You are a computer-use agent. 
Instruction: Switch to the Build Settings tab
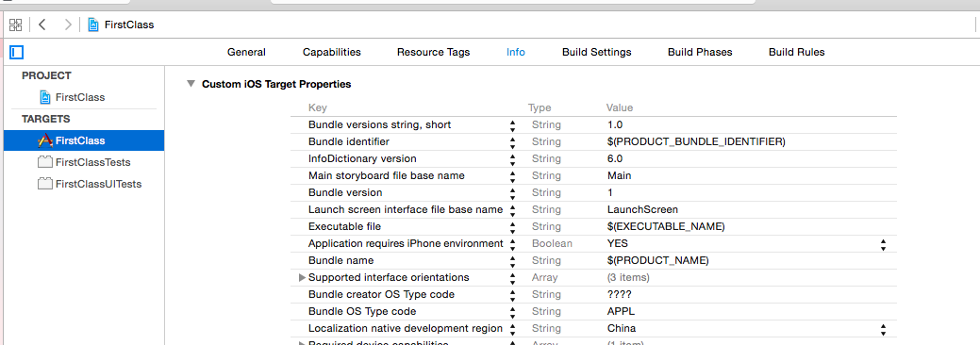596,52
